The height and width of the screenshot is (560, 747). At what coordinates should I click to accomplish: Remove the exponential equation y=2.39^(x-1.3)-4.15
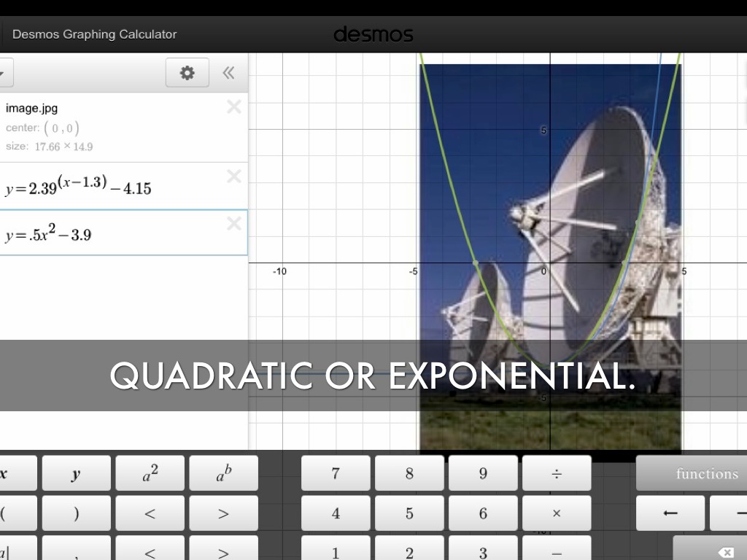point(233,176)
